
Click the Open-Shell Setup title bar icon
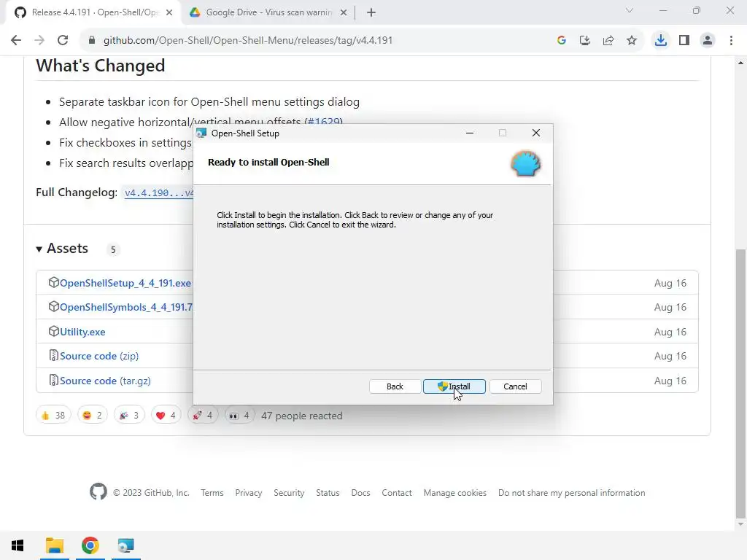201,133
